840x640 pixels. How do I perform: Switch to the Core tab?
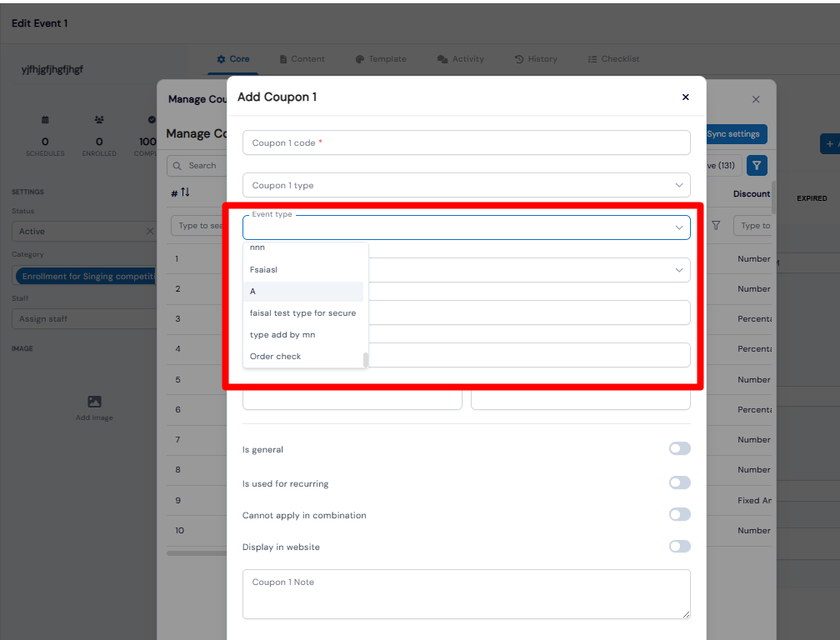click(233, 59)
